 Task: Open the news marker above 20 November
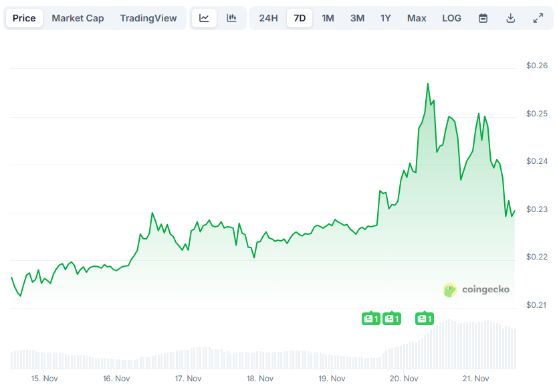point(425,319)
